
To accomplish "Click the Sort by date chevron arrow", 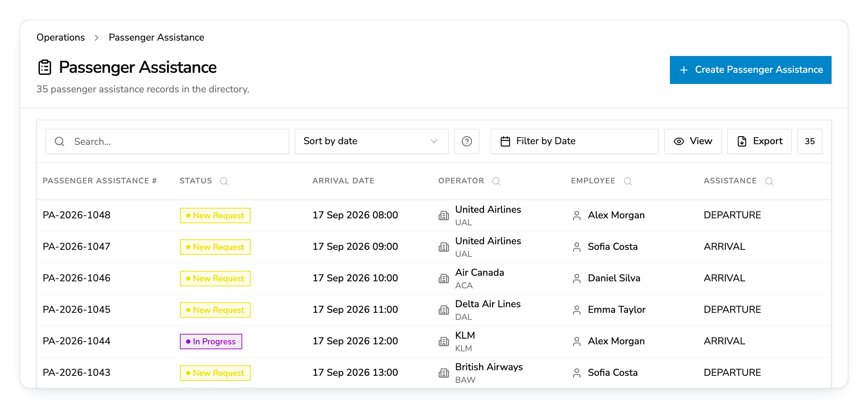I will click(434, 141).
